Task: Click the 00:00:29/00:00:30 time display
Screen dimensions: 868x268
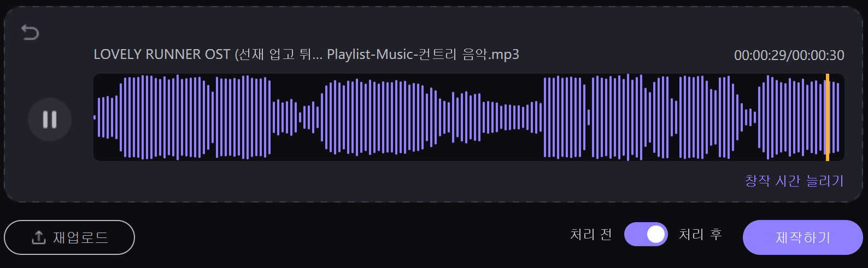Action: (x=789, y=55)
